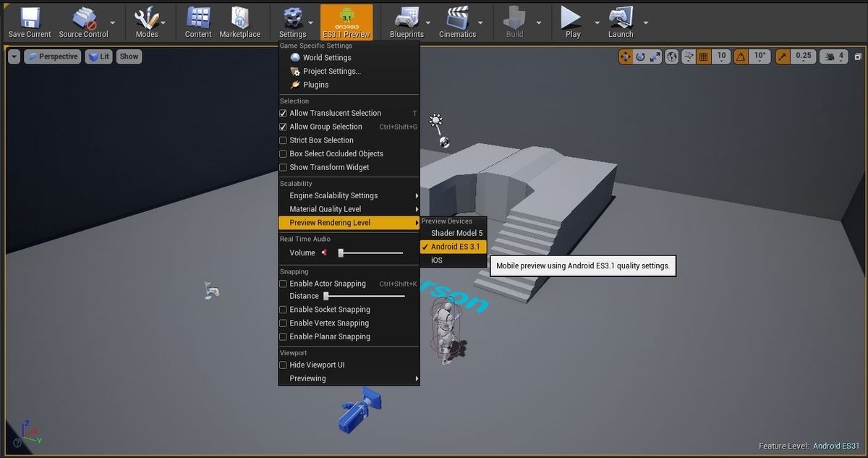Viewport: 868px width, 458px height.
Task: Toggle rotation snapping angle icon
Action: 741,56
